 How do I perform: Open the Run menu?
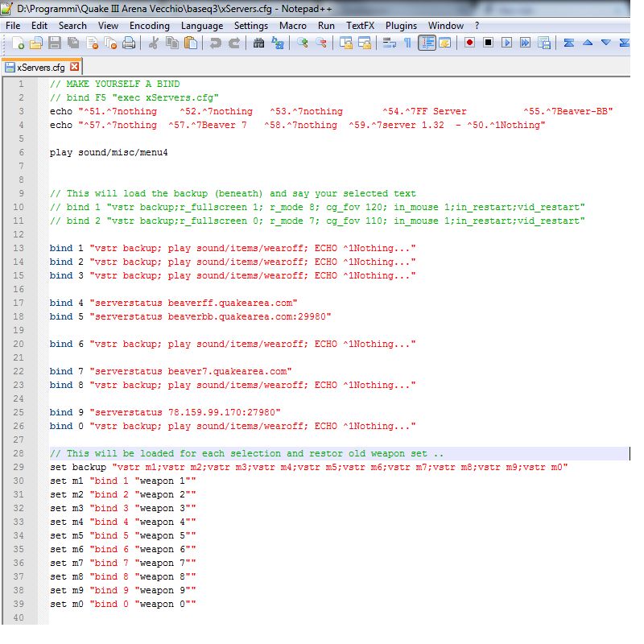click(326, 26)
